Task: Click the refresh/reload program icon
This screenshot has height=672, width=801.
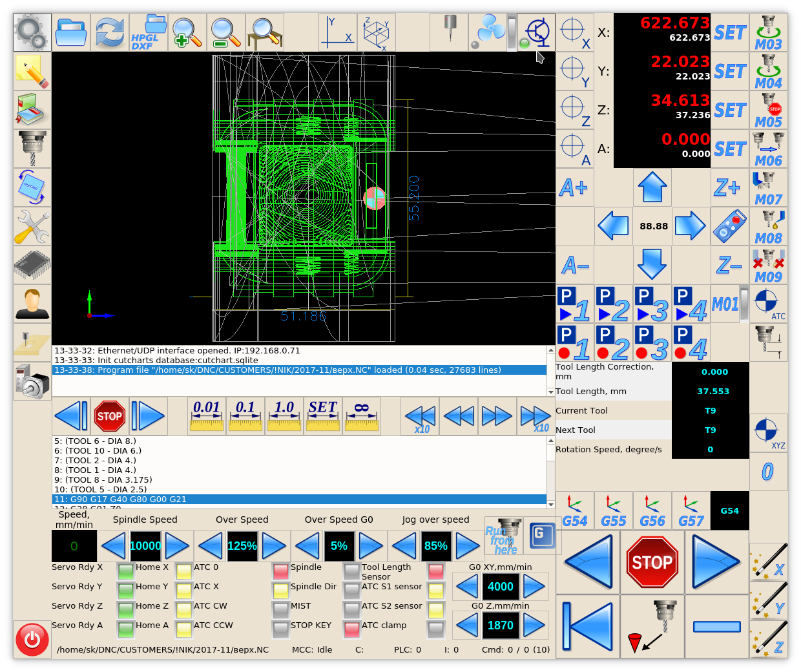Action: [110, 32]
